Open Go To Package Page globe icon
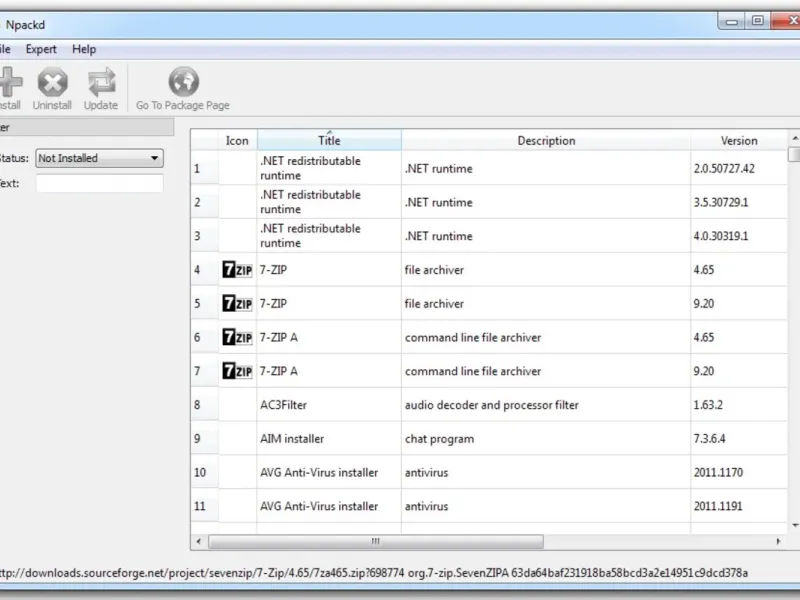Image resolution: width=800 pixels, height=600 pixels. point(184,82)
